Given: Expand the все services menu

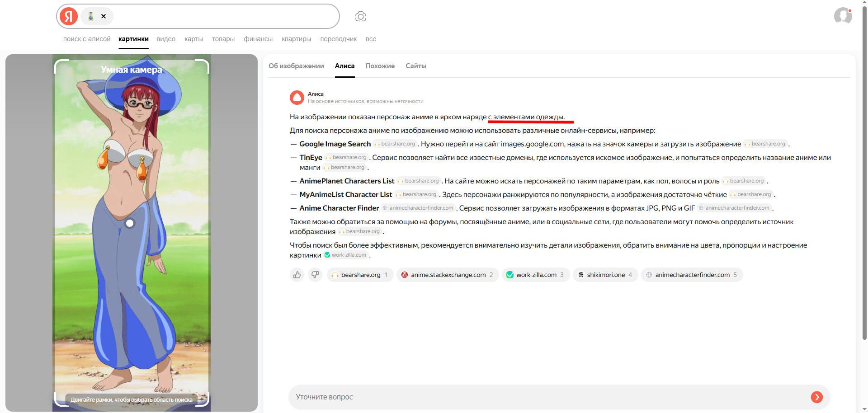Looking at the screenshot, I should click(x=371, y=39).
